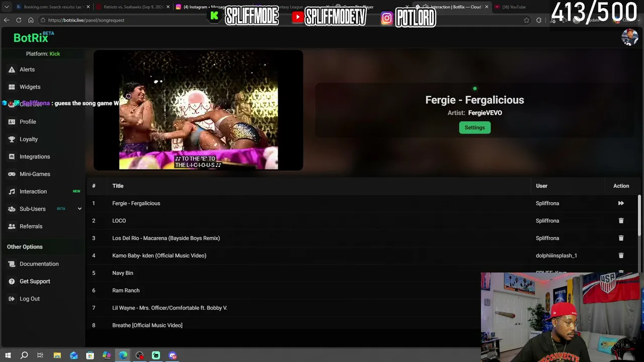Delete the Kamo Baby song request
The image size is (644, 362).
point(621,255)
